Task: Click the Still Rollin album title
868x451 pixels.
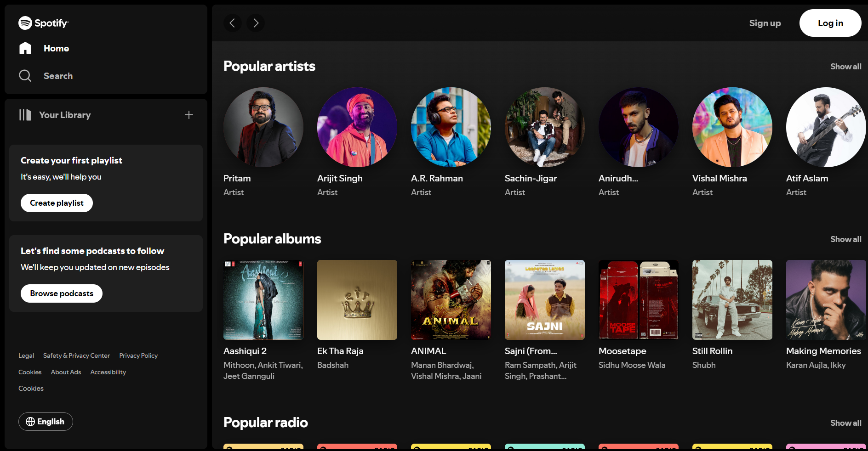Action: tap(713, 351)
